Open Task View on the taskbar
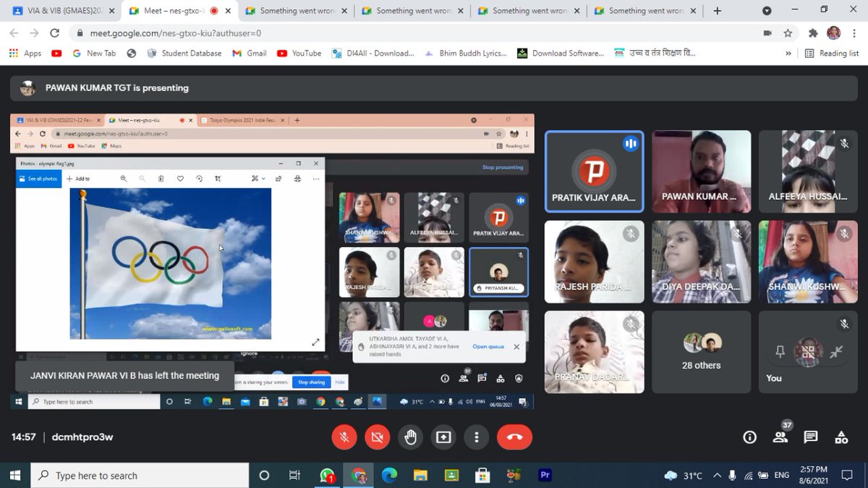Image resolution: width=868 pixels, height=488 pixels. (x=294, y=476)
